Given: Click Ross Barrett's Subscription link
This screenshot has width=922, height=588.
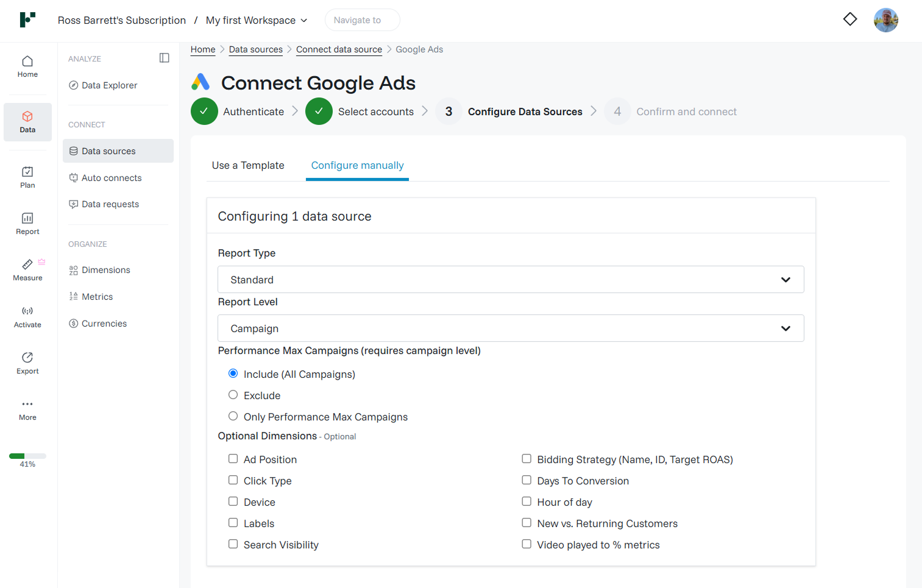Looking at the screenshot, I should point(122,20).
